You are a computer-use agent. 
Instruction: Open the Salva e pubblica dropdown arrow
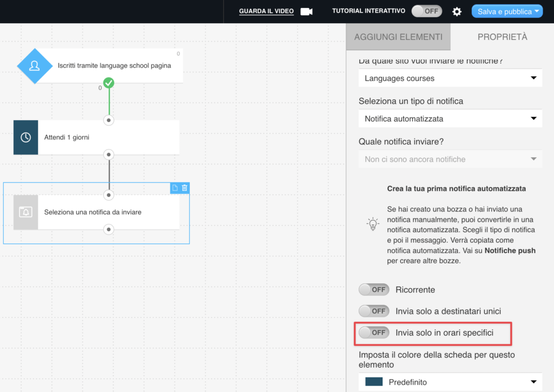pos(537,11)
